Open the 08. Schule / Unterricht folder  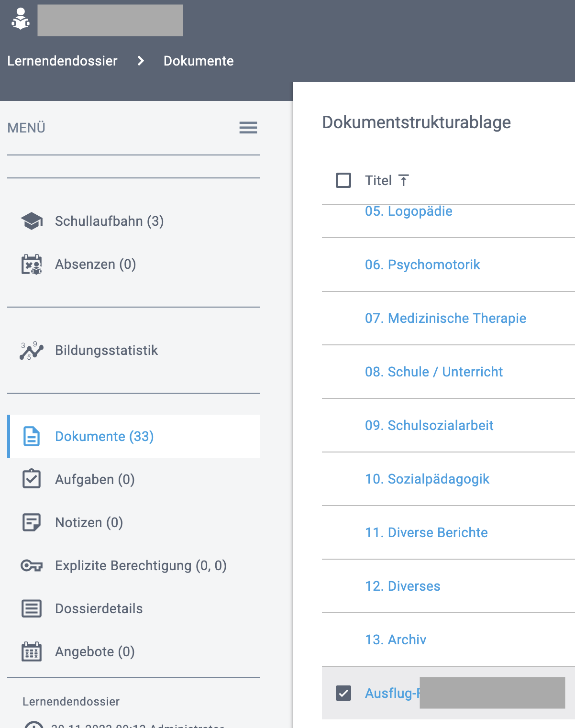[433, 372]
